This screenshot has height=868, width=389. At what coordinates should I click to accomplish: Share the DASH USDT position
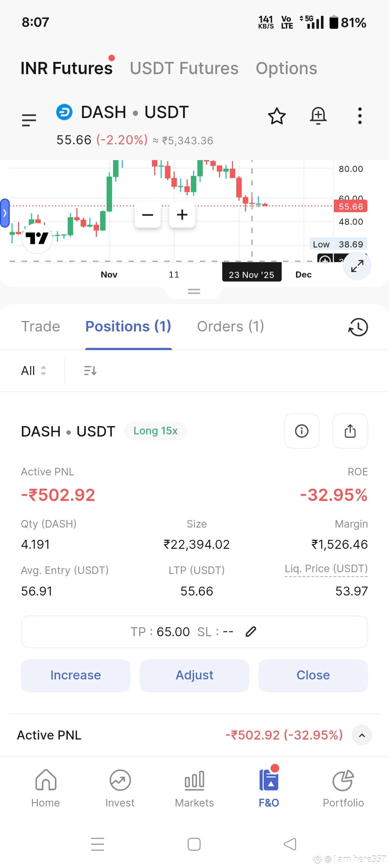pyautogui.click(x=350, y=431)
